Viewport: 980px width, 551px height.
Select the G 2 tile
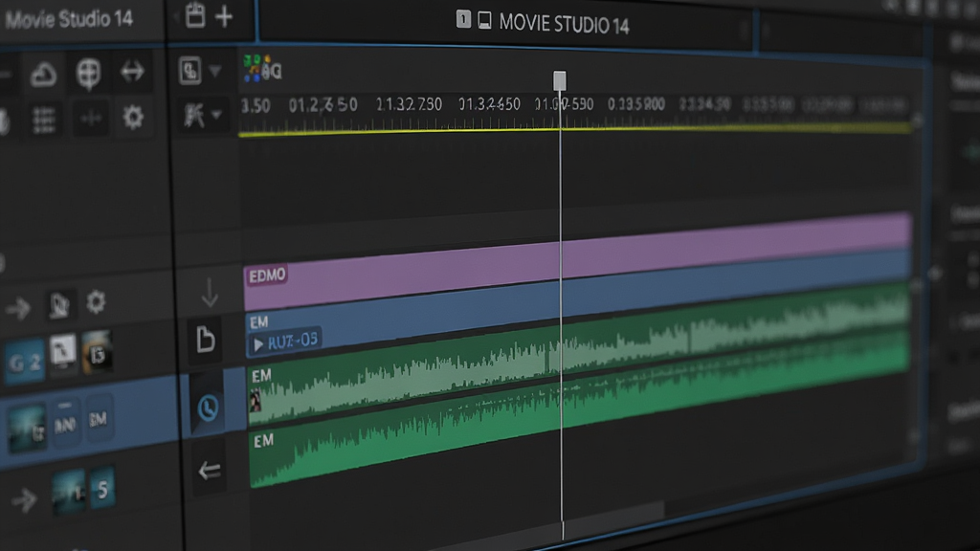point(25,361)
